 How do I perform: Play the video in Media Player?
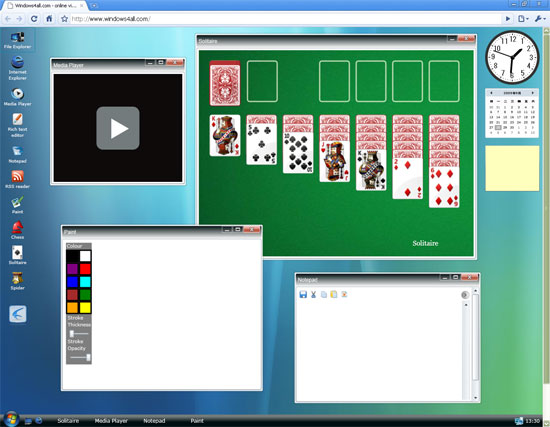click(118, 128)
